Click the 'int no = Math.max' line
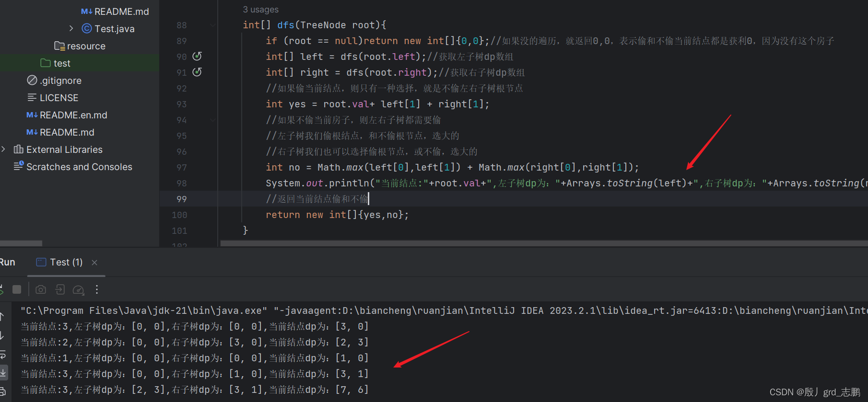The image size is (868, 402). [x=452, y=167]
